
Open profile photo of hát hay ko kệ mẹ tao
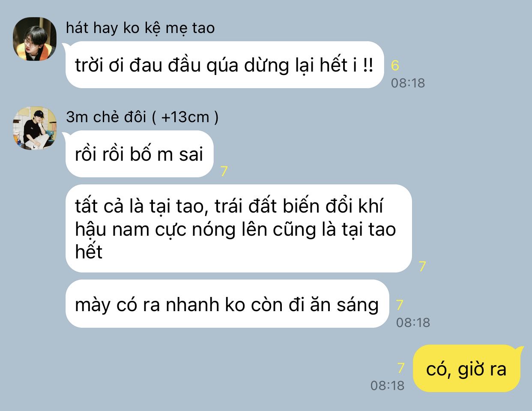tap(35, 39)
